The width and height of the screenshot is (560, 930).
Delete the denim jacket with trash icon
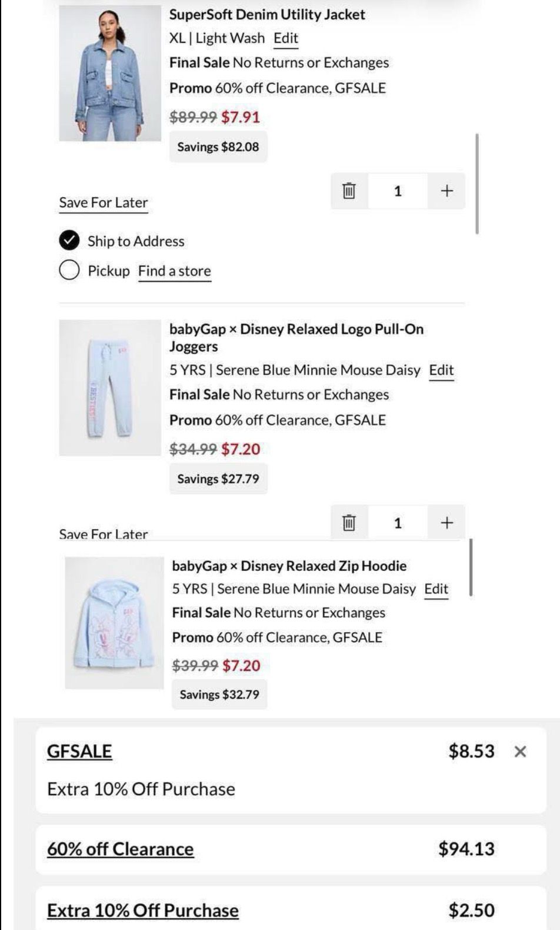pos(349,191)
